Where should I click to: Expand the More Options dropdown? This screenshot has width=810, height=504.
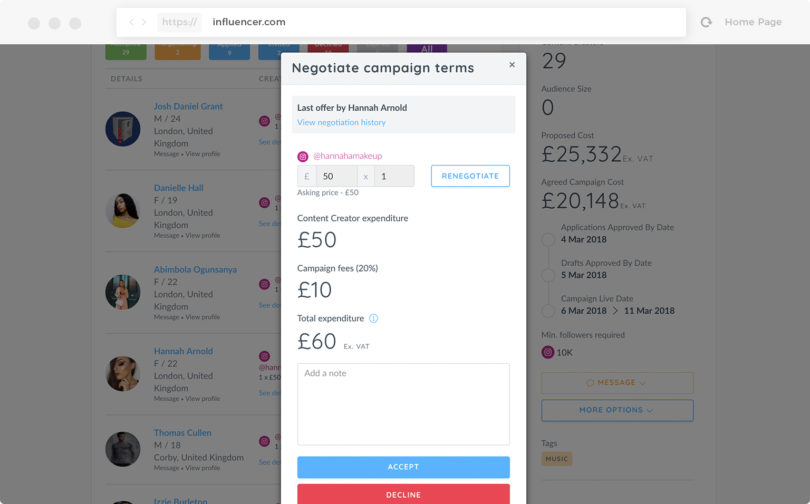pyautogui.click(x=617, y=410)
